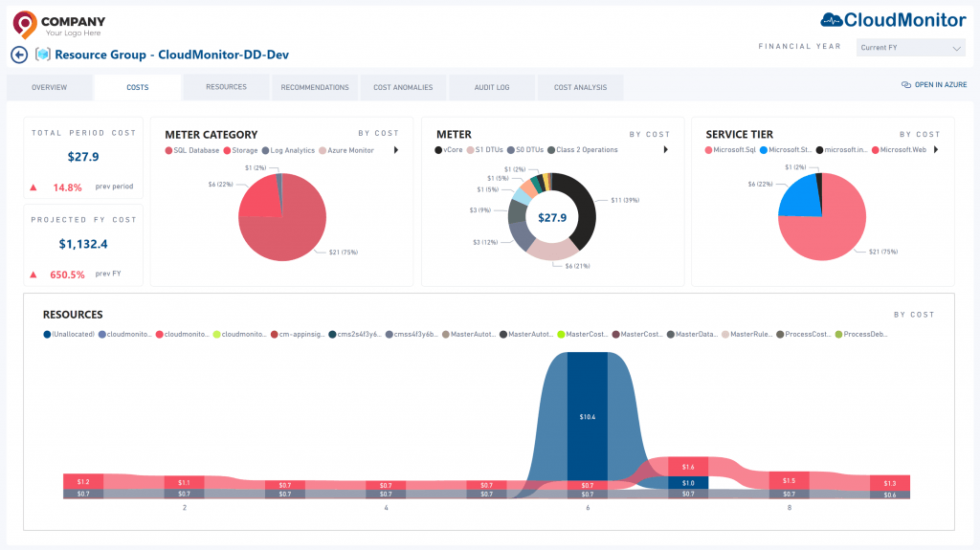Go back using the circled arrow icon
This screenshot has width=980, height=550.
coord(19,55)
